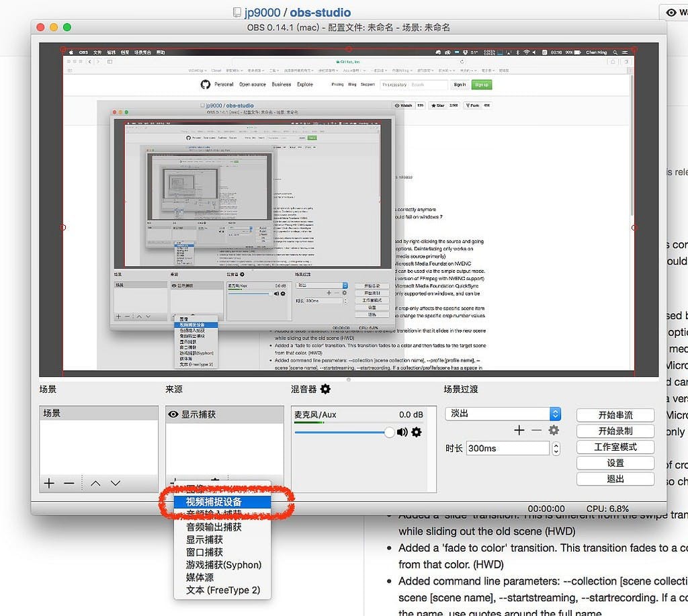The image size is (688, 616).
Task: Choose 窗口捕获 in the source menu
Action: (204, 552)
